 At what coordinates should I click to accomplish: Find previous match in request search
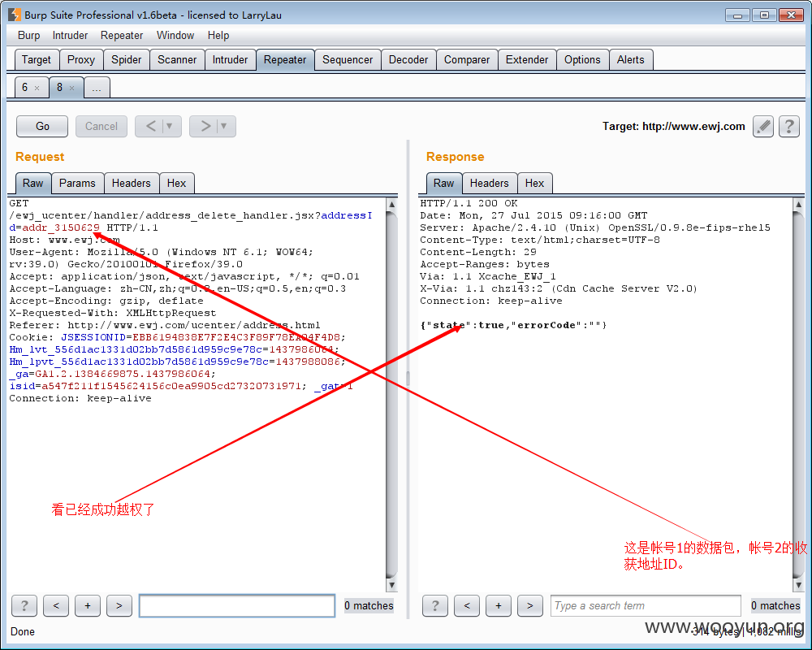click(x=56, y=605)
